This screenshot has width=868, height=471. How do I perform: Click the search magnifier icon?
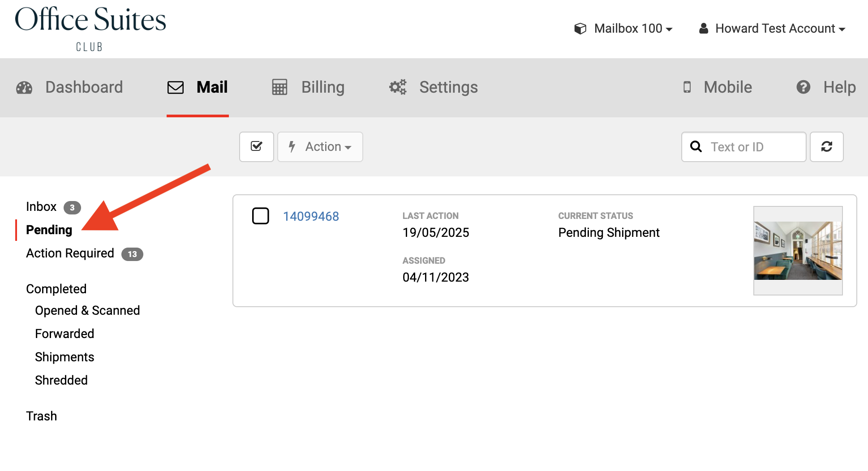(696, 146)
